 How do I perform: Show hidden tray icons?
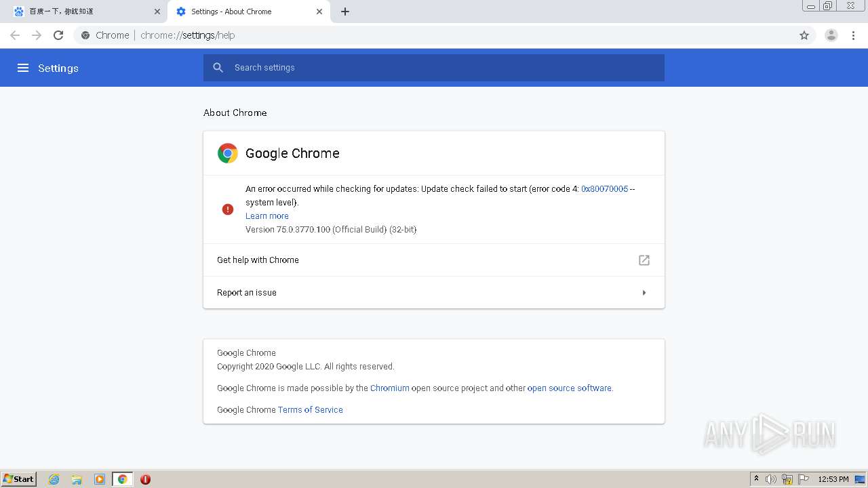click(x=756, y=479)
